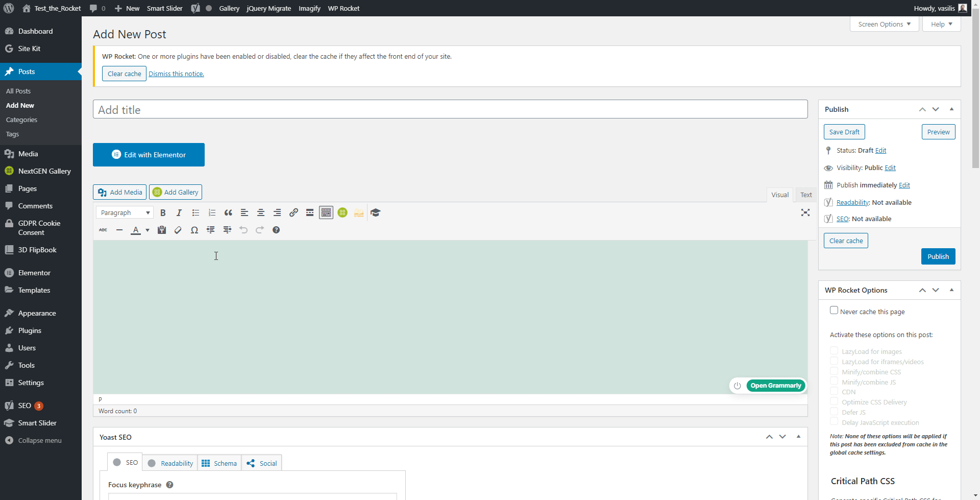Click Save Draft button
980x500 pixels.
click(844, 132)
